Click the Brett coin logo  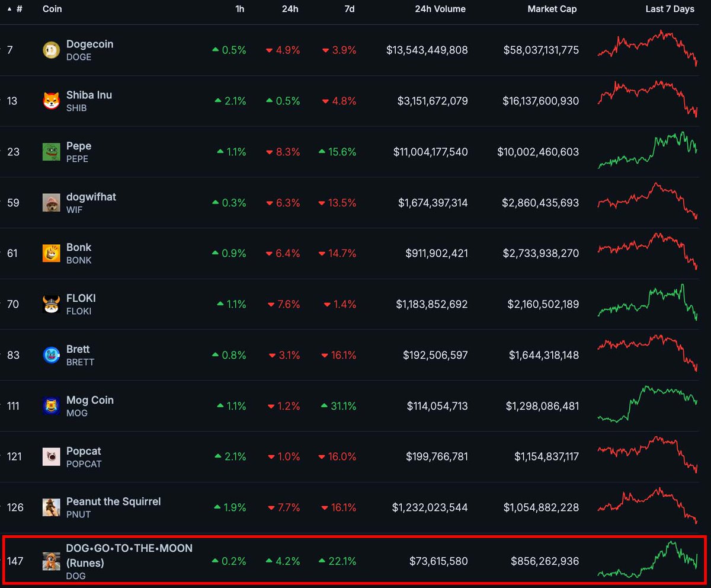click(51, 355)
